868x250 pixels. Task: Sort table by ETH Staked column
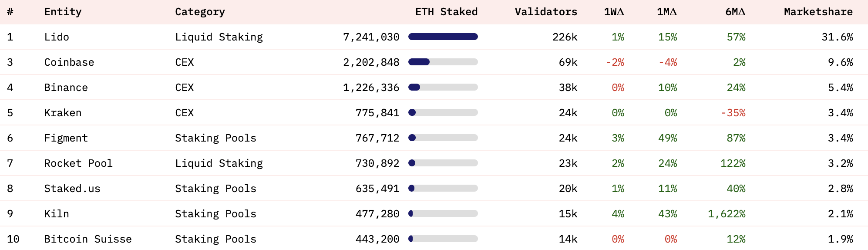point(446,12)
